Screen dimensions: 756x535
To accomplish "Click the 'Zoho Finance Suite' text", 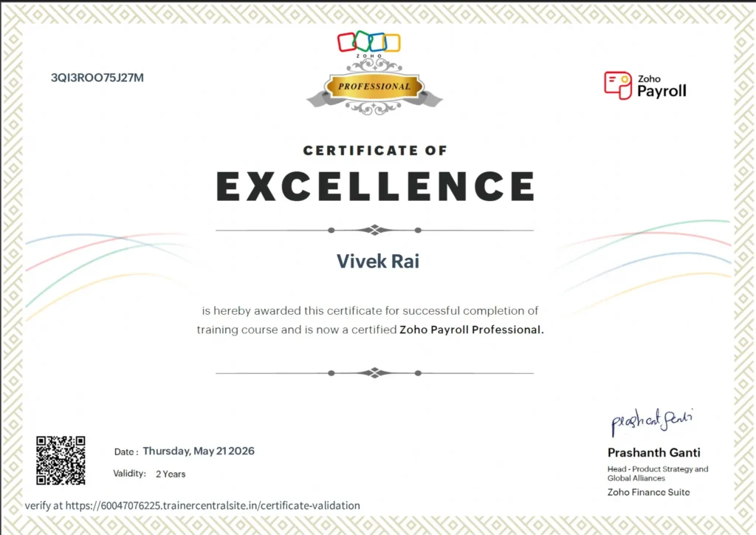I will (x=648, y=492).
